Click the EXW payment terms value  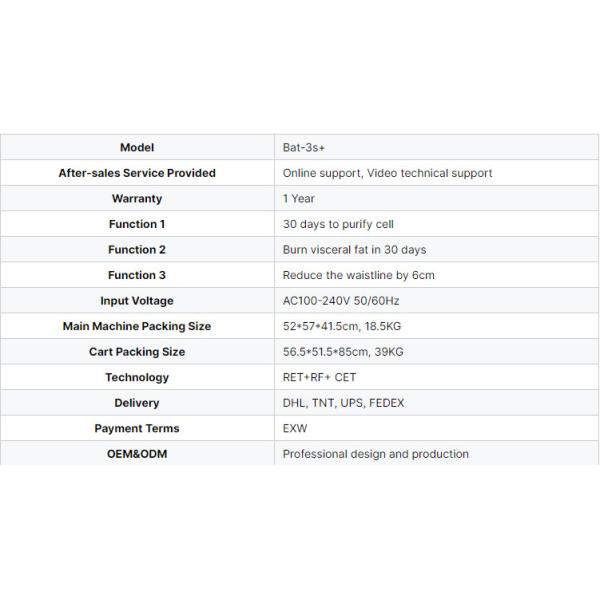(295, 428)
